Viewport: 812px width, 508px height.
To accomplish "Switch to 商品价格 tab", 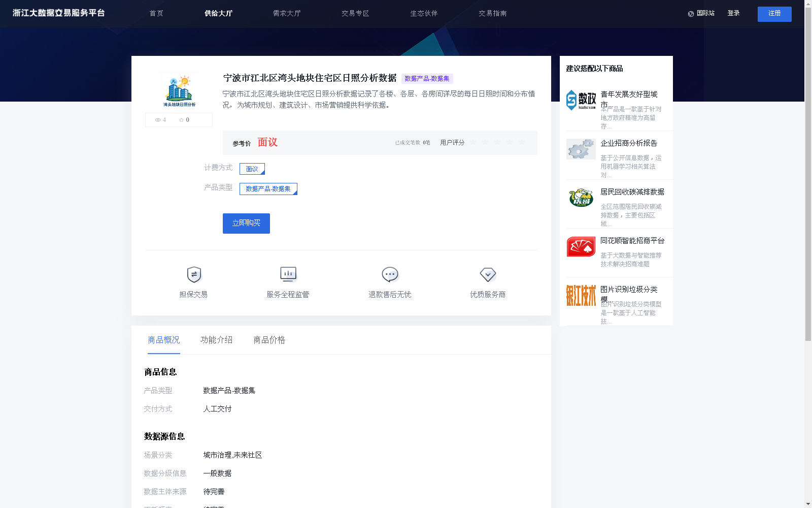I will point(269,340).
